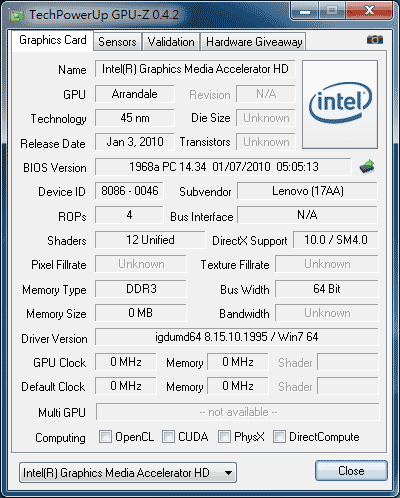Click the Default Clock field 0 MHz

[x=126, y=386]
